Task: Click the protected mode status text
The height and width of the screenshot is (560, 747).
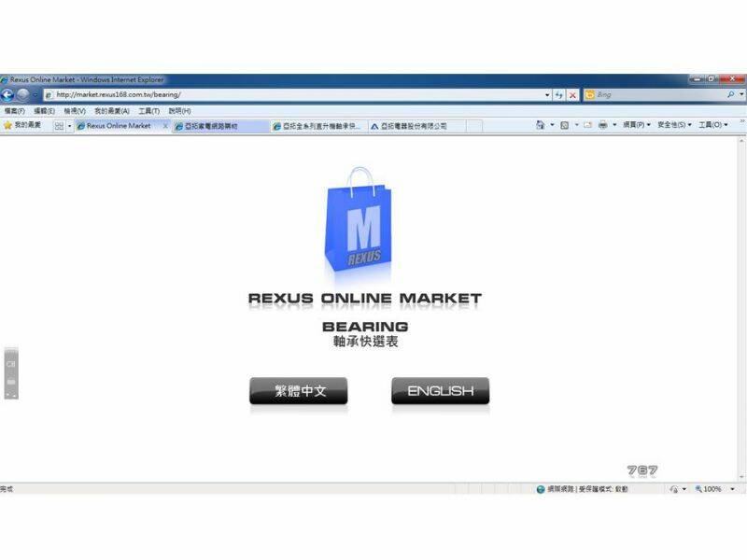Action: (602, 489)
